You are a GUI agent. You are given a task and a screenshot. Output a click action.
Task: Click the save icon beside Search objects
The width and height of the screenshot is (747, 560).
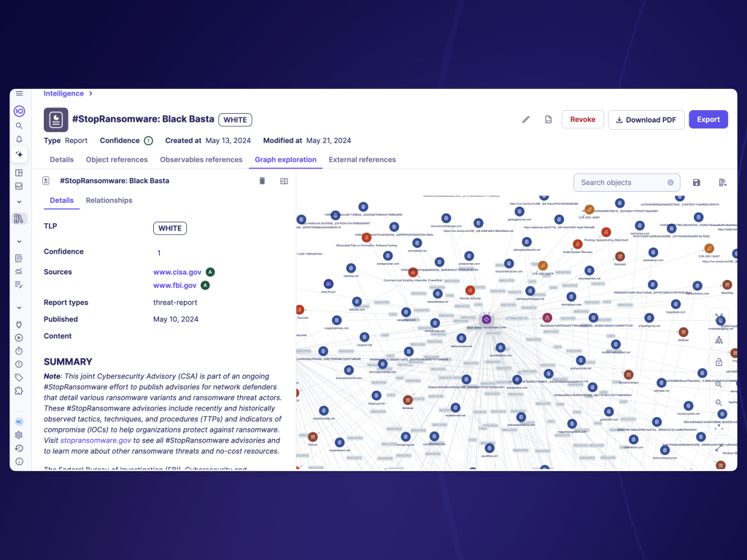click(696, 182)
